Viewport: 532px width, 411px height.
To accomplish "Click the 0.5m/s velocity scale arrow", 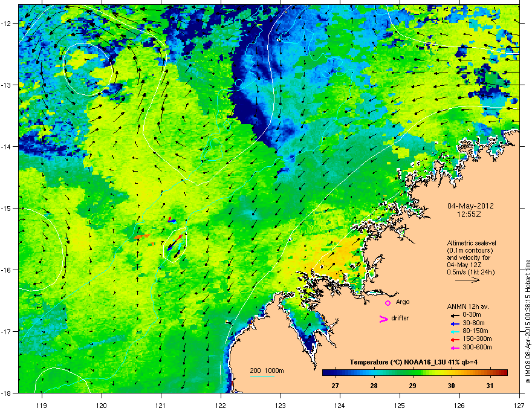I will coord(467,280).
